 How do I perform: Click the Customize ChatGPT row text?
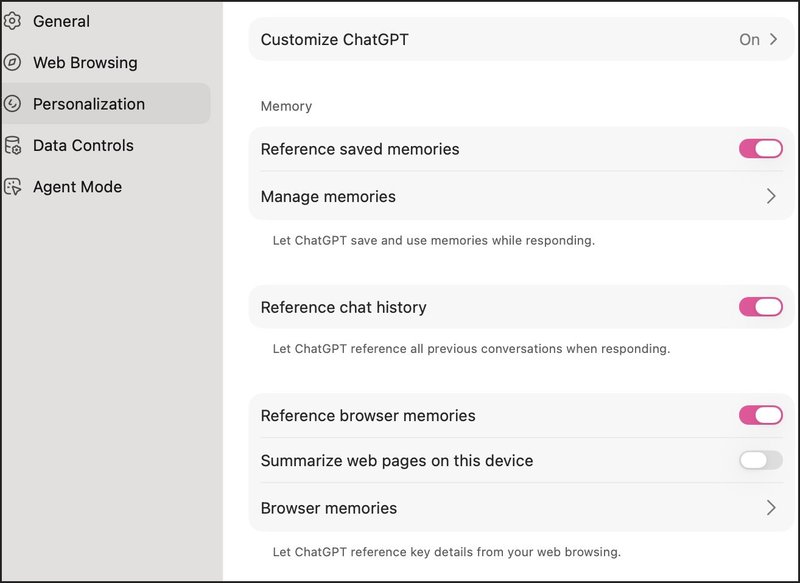(334, 40)
